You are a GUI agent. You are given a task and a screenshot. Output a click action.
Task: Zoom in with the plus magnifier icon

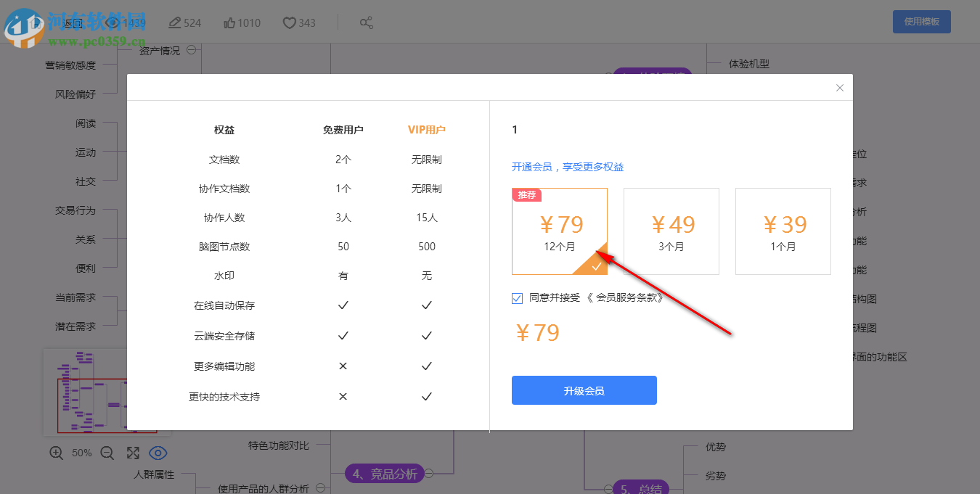(57, 453)
